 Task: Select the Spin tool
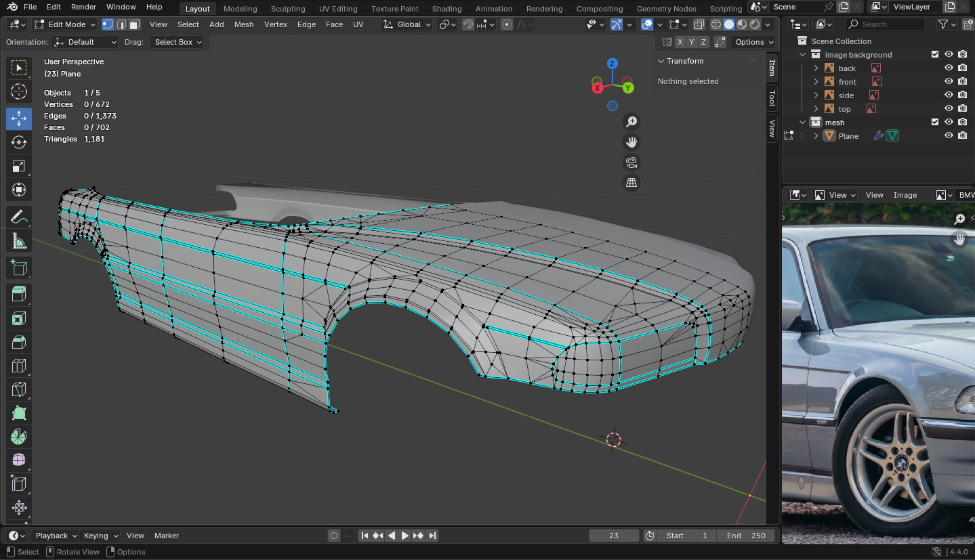coord(19,437)
